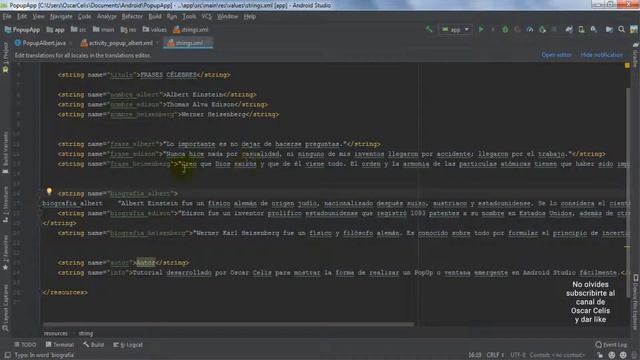Image resolution: width=640 pixels, height=360 pixels.
Task: Toggle the Favorites side panel
Action: click(5, 252)
